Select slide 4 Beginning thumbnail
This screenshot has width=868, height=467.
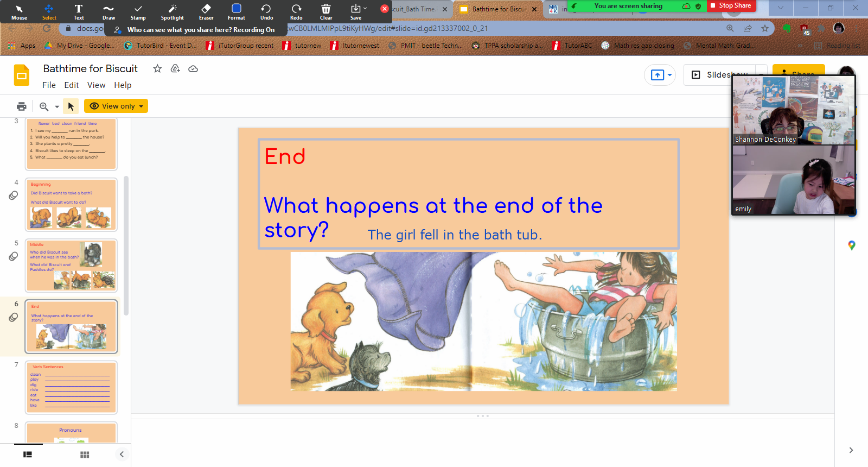pyautogui.click(x=71, y=205)
